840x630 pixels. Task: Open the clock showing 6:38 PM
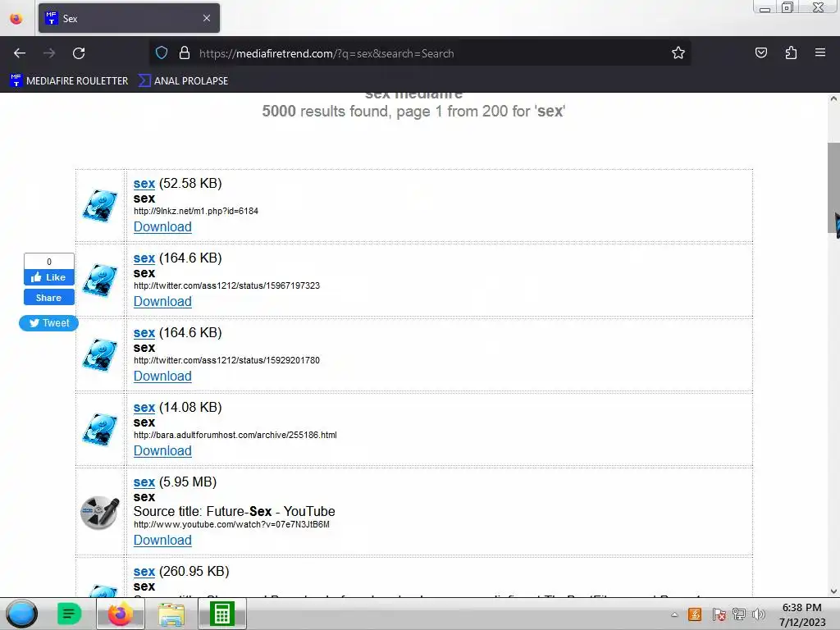pos(802,614)
